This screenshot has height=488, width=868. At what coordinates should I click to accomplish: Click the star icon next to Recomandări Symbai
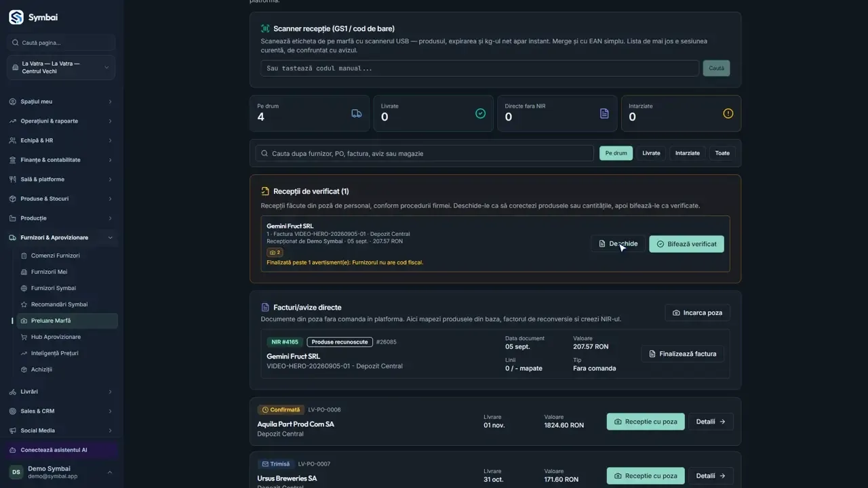pos(24,304)
